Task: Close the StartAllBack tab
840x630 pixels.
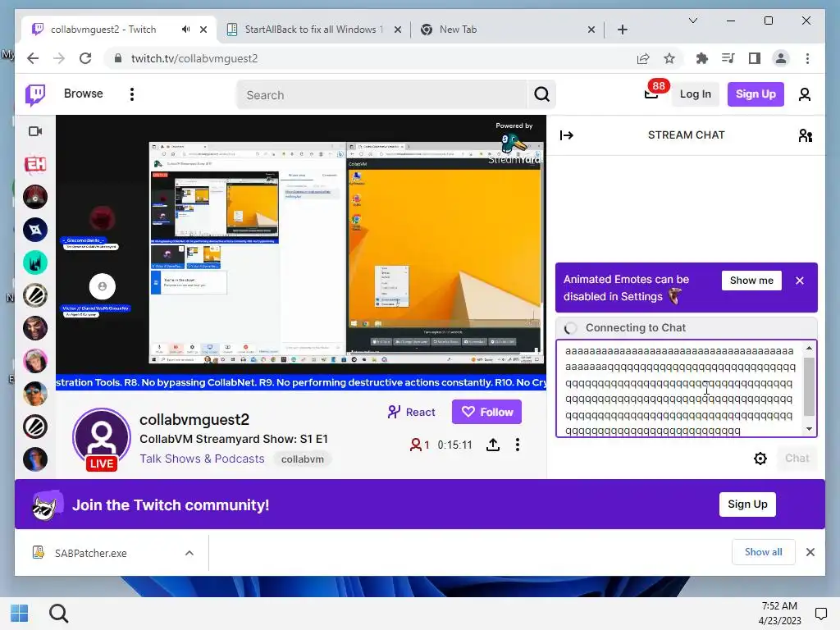Action: (x=398, y=30)
